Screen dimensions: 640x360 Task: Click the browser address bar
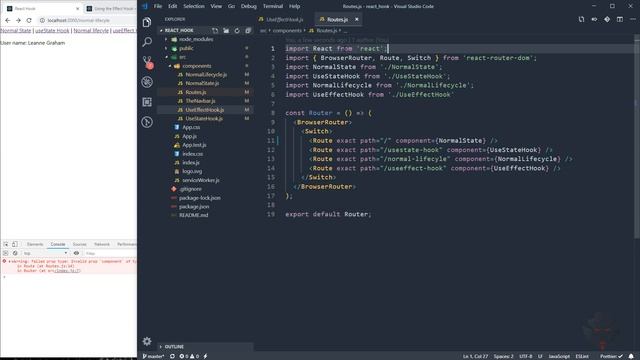click(88, 20)
